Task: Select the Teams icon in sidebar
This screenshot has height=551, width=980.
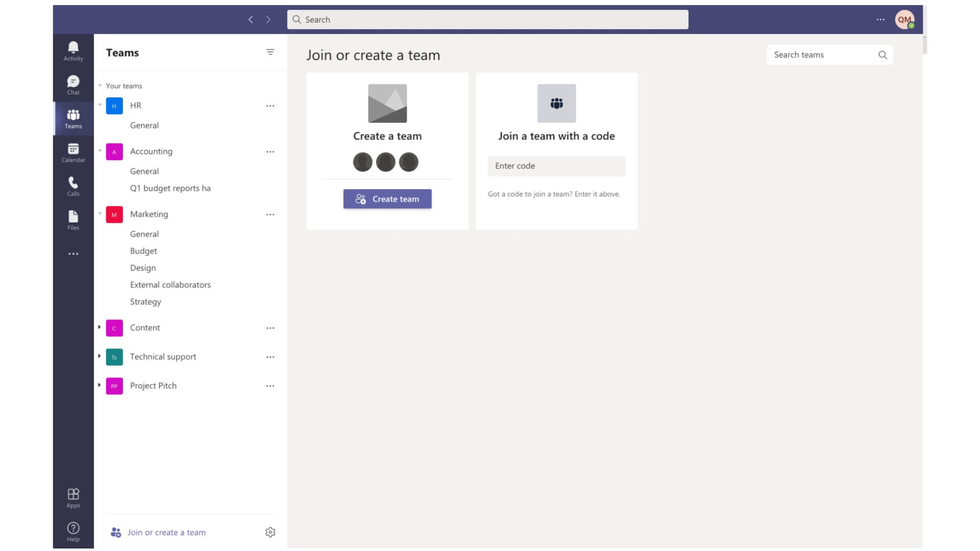Action: (72, 118)
